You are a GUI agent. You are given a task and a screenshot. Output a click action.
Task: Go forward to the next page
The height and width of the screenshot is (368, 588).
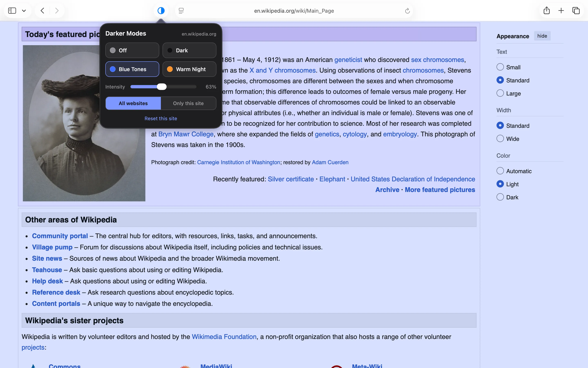coord(57,11)
